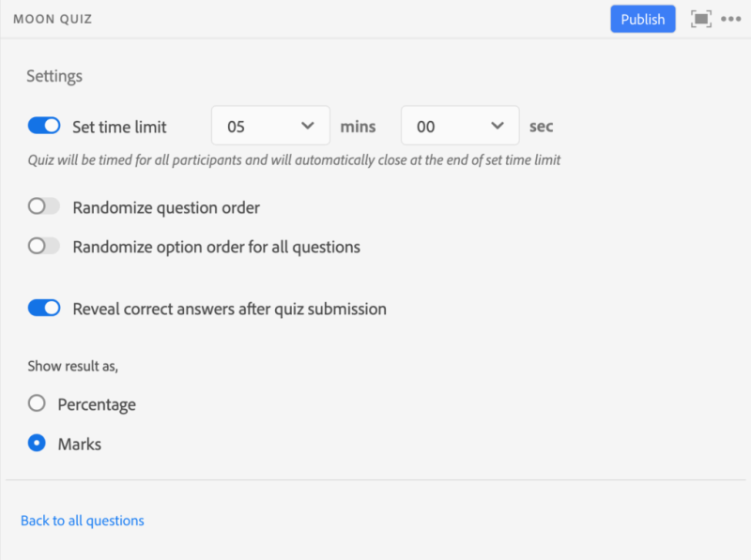Screen dimensions: 751x560
Task: Click the "Show result as," text
Action: 72,366
